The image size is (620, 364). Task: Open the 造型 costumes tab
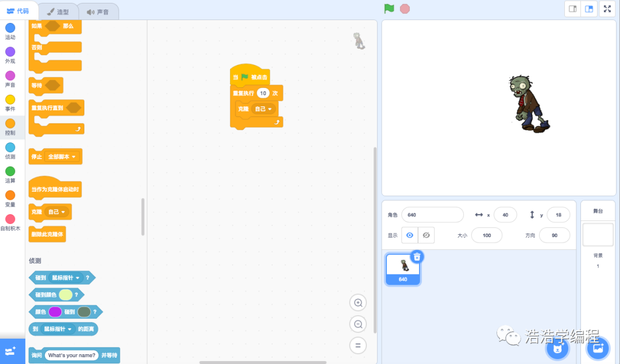coord(58,12)
